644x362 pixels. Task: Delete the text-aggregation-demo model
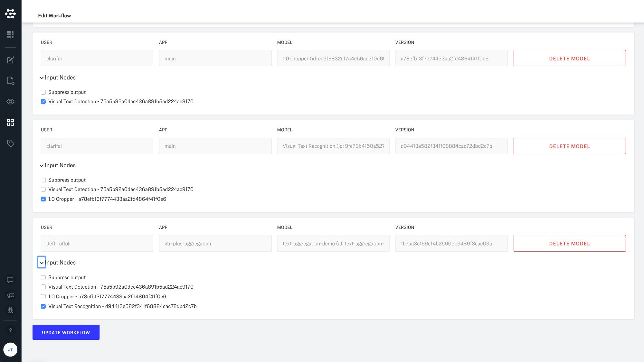(x=569, y=244)
